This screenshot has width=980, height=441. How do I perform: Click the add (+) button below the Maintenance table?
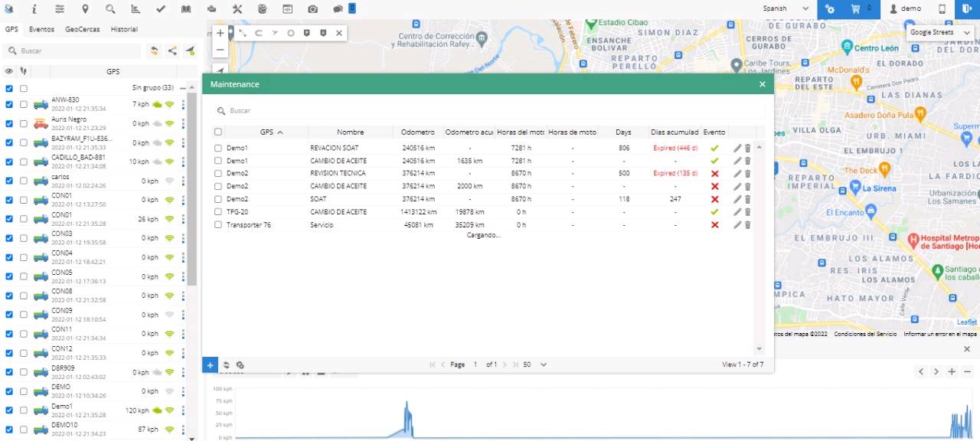[210, 365]
